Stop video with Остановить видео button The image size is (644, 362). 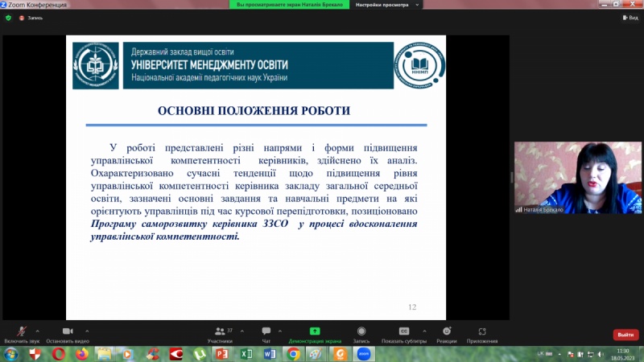coord(67,334)
